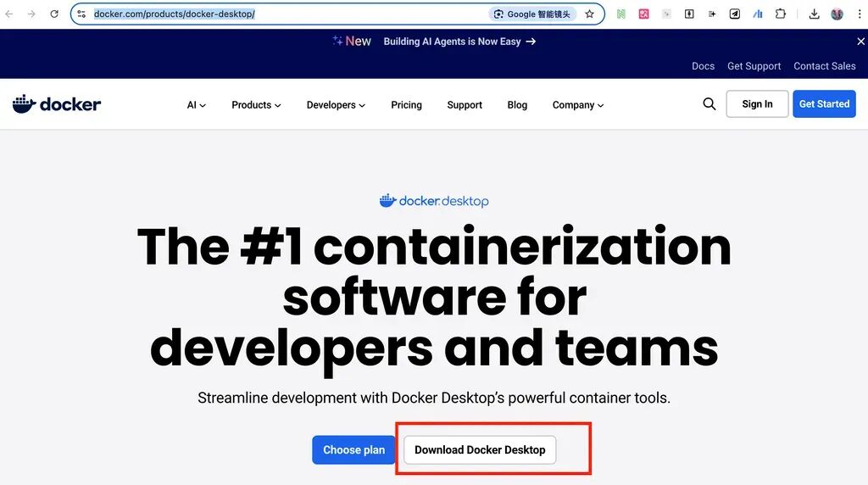The width and height of the screenshot is (868, 485).
Task: Open the Docs link
Action: coord(703,66)
